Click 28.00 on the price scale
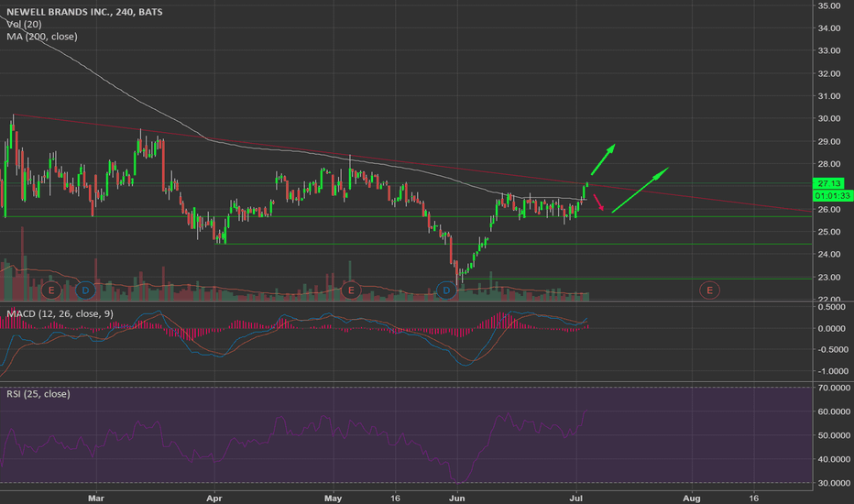 pyautogui.click(x=829, y=164)
